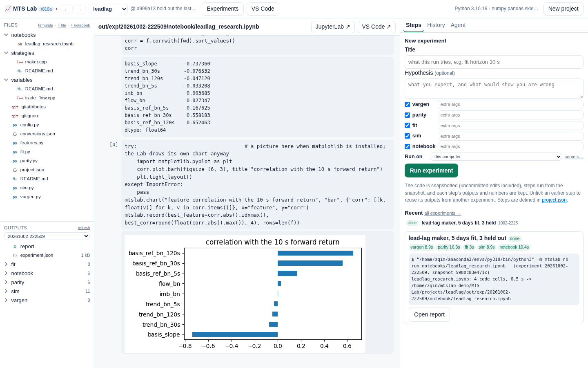Click the JSON icon beside experiment.json
The height and width of the screenshot is (368, 588).
point(15,256)
